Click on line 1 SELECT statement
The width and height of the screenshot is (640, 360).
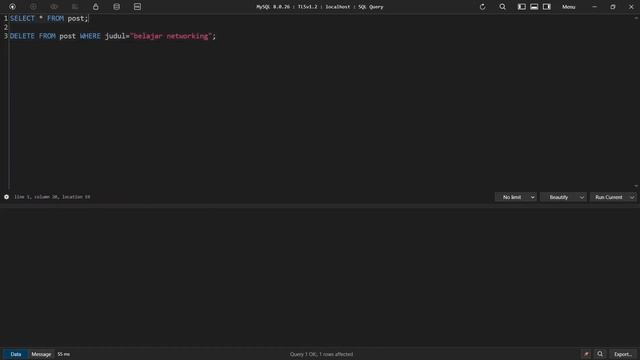49,18
